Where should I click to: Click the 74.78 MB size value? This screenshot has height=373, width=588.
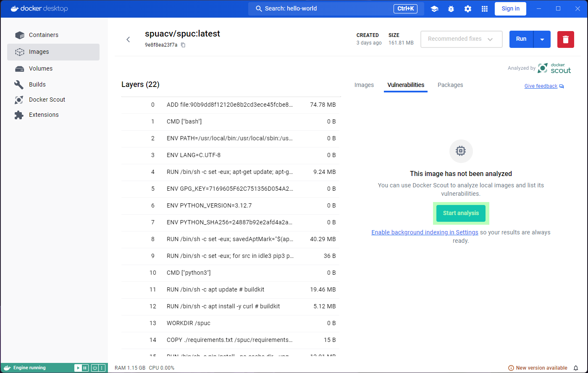323,105
